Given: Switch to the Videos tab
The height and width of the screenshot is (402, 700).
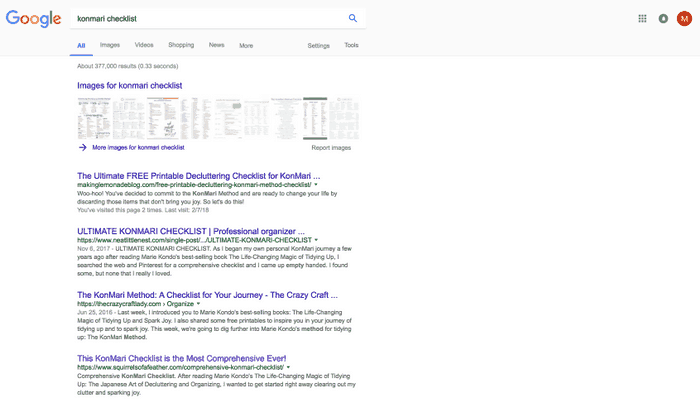Looking at the screenshot, I should (144, 45).
